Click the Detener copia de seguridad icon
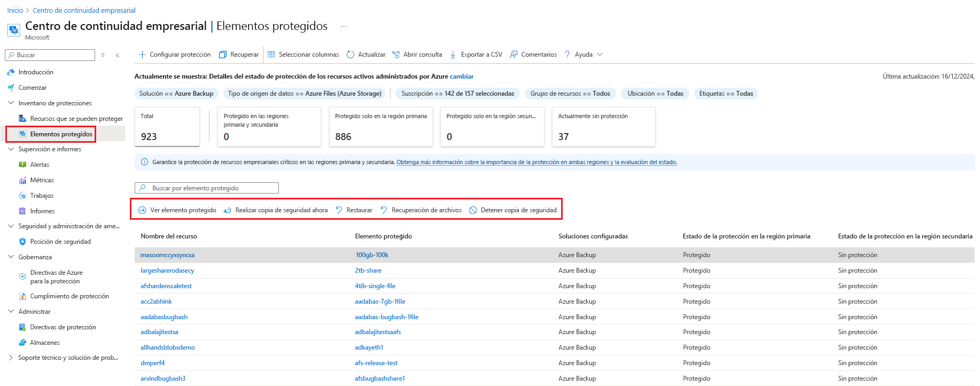 (x=473, y=210)
